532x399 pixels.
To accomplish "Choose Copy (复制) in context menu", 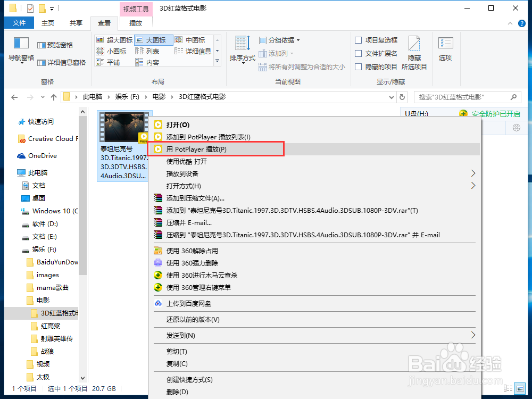I will pyautogui.click(x=314, y=363).
